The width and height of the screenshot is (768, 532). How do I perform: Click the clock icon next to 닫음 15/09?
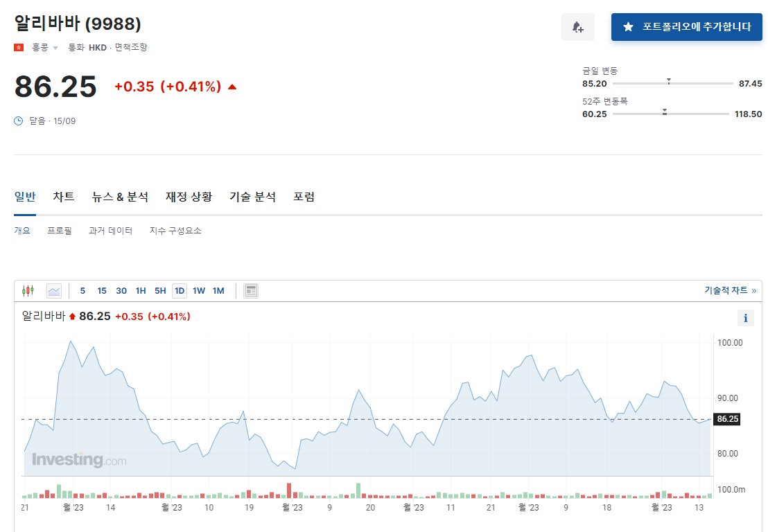click(x=17, y=121)
